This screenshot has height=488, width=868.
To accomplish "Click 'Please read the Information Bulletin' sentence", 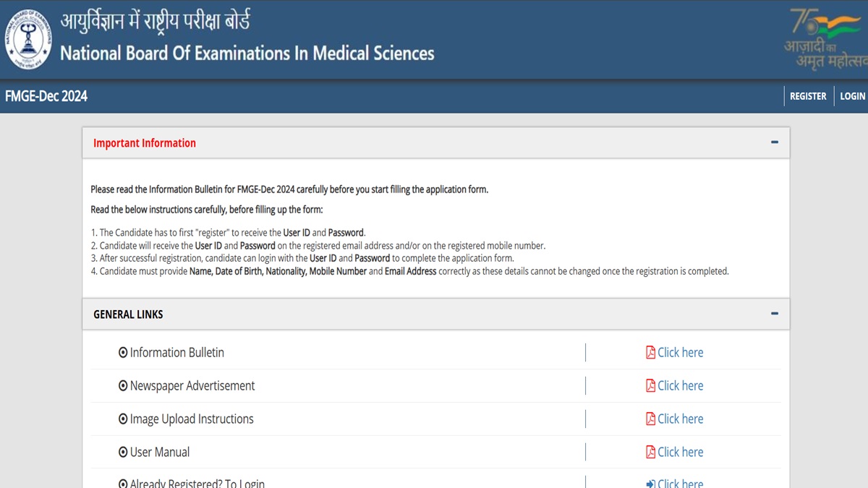I will pyautogui.click(x=289, y=189).
